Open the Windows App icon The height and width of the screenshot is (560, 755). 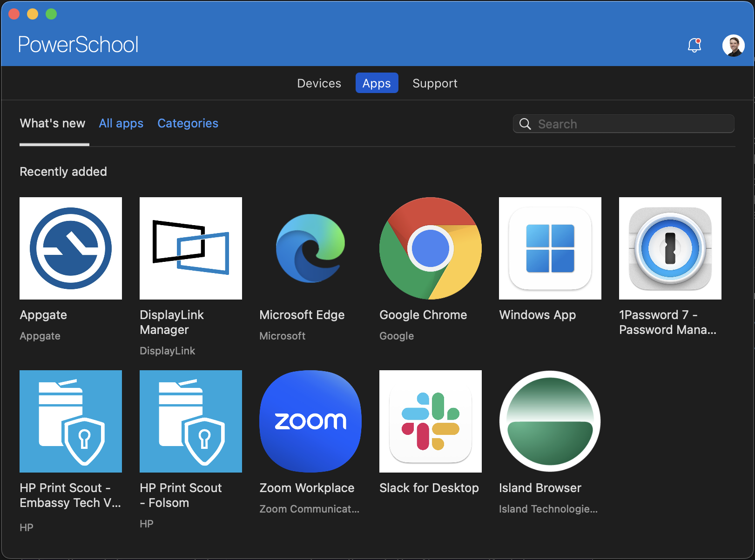[550, 248]
